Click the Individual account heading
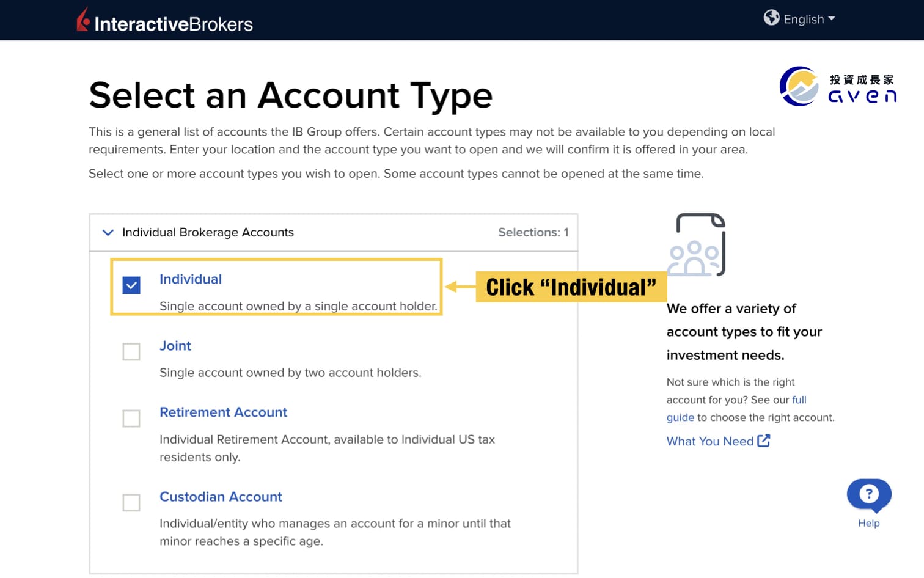 click(191, 279)
